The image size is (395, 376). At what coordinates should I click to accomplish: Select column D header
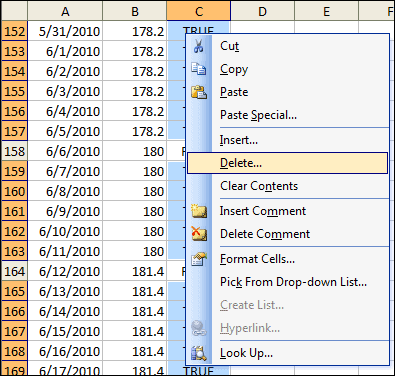pos(263,11)
